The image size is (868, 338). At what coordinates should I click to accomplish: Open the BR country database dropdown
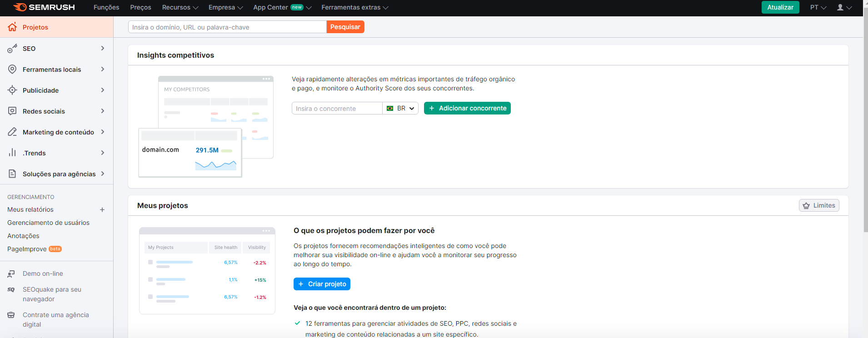pos(400,109)
